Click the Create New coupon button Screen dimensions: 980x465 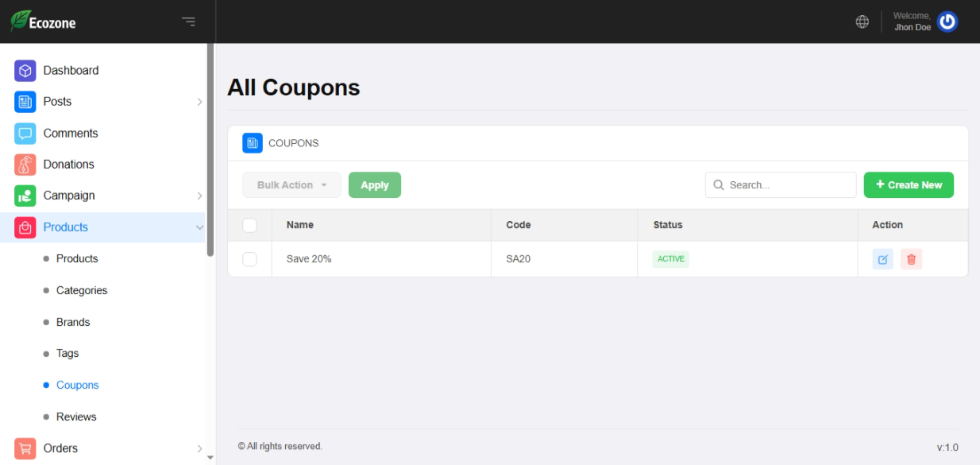909,185
